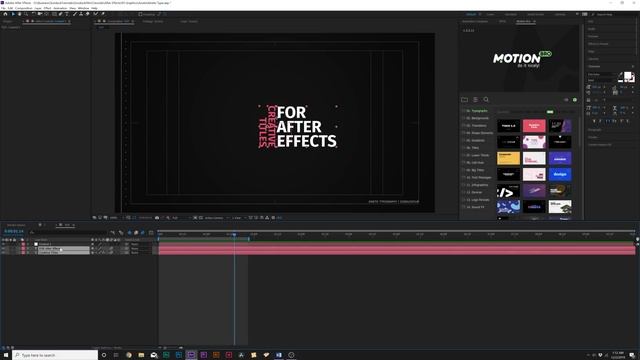The height and width of the screenshot is (360, 640).
Task: Select the Horizontal Type tool
Action: pos(67,14)
